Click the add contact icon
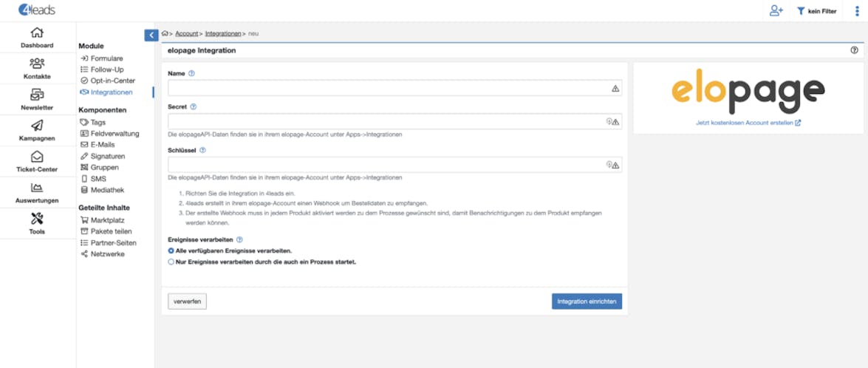 tap(776, 10)
